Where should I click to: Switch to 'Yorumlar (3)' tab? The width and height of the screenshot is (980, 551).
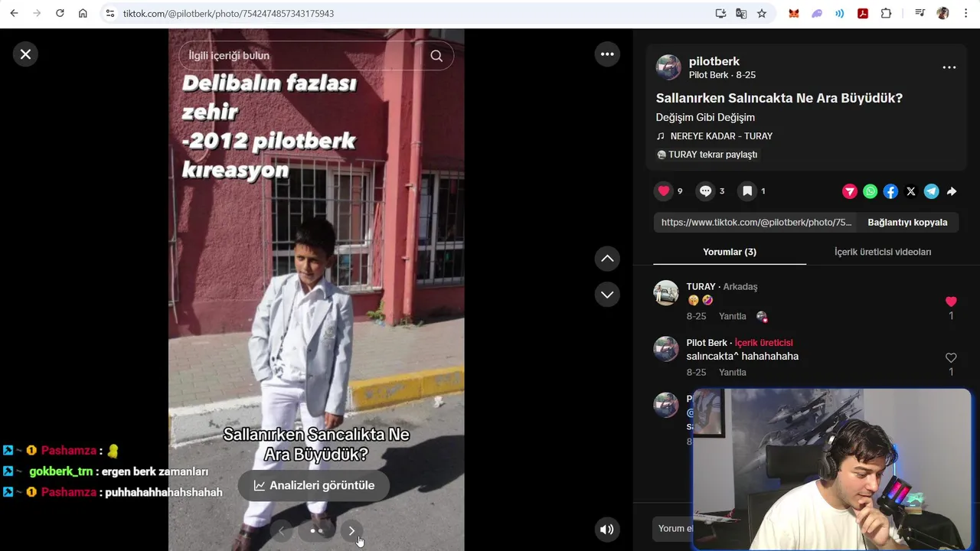click(730, 252)
